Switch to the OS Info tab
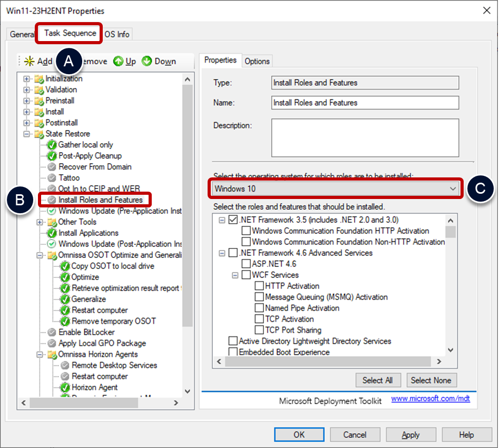Screen dimensions: 500x448 (x=116, y=34)
